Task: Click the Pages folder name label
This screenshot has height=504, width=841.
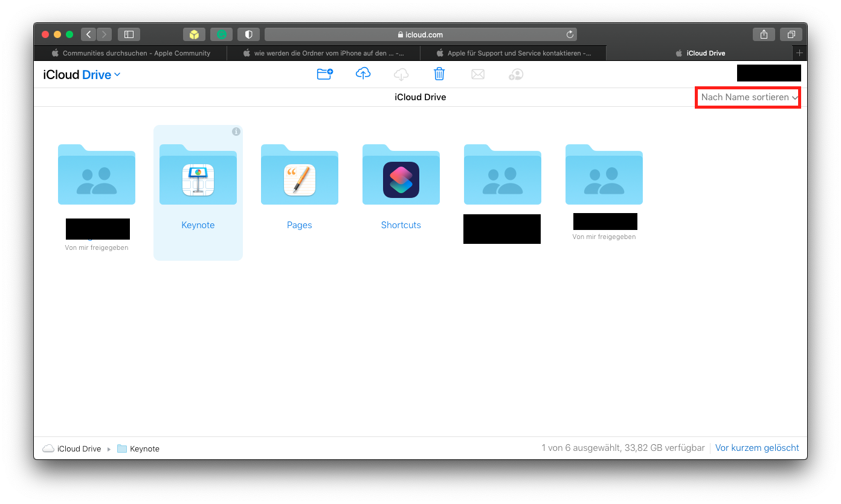Action: tap(300, 225)
